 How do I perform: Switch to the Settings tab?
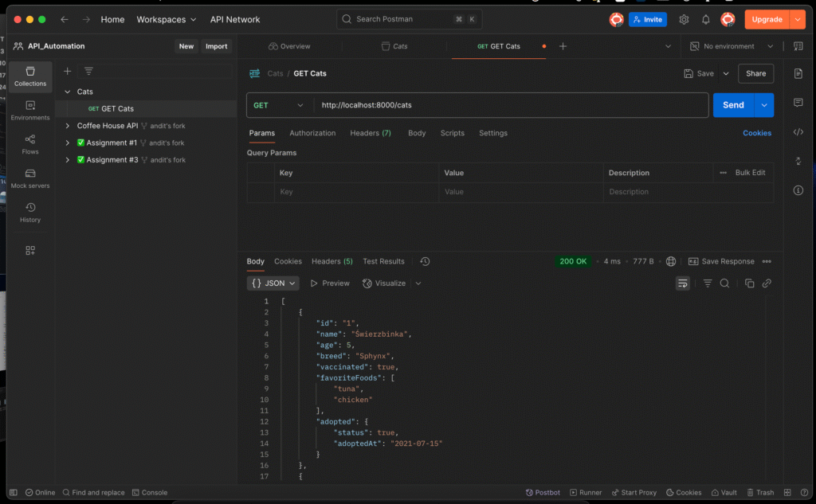click(492, 133)
